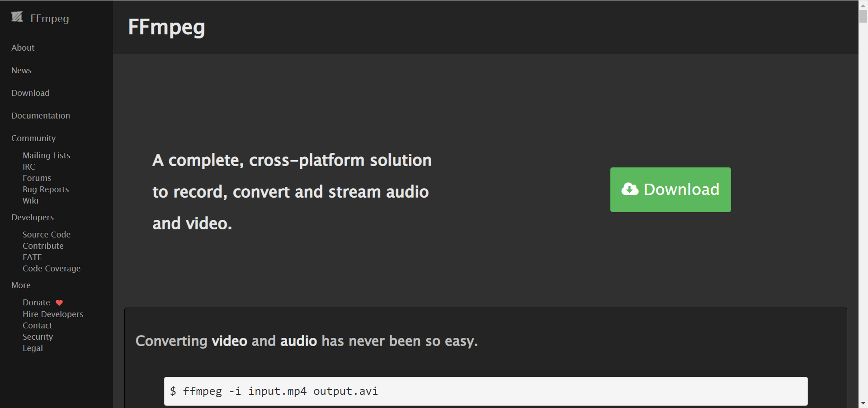Click the cloud download icon on the green button
Image resolution: width=868 pixels, height=408 pixels.
pyautogui.click(x=630, y=189)
